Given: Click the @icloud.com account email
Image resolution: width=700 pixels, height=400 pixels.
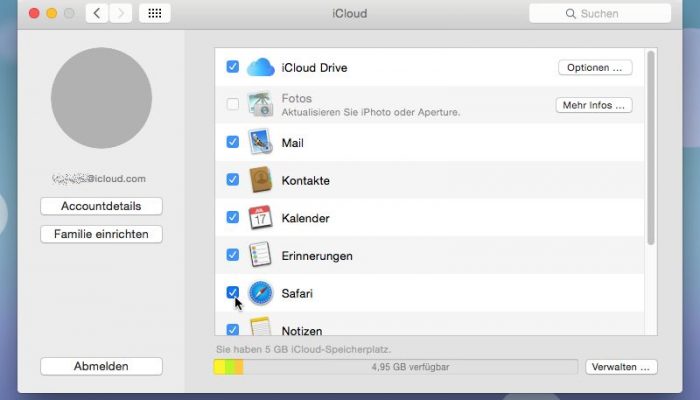Looking at the screenshot, I should 99,179.
